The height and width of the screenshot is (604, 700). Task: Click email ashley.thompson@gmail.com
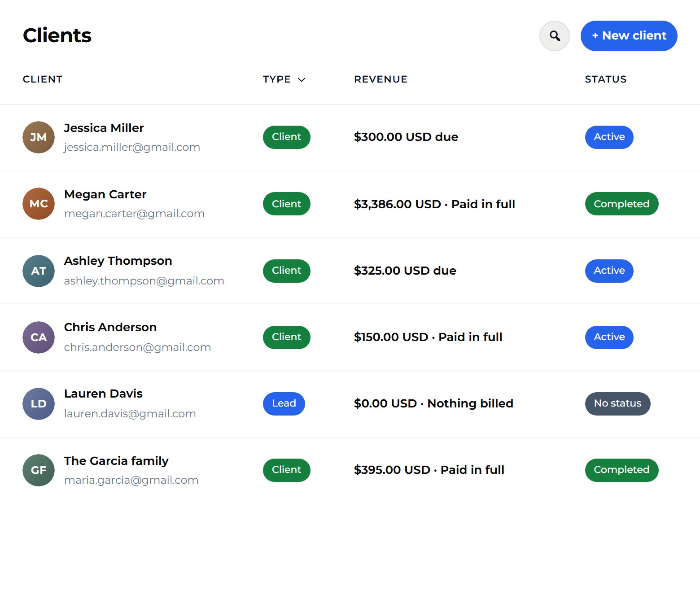144,281
